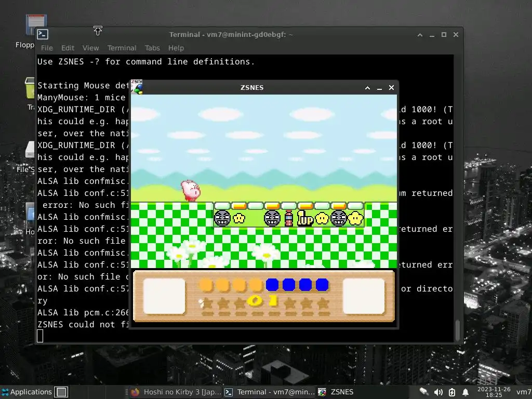
Task: Open the File menu in Terminal
Action: pyautogui.click(x=47, y=48)
